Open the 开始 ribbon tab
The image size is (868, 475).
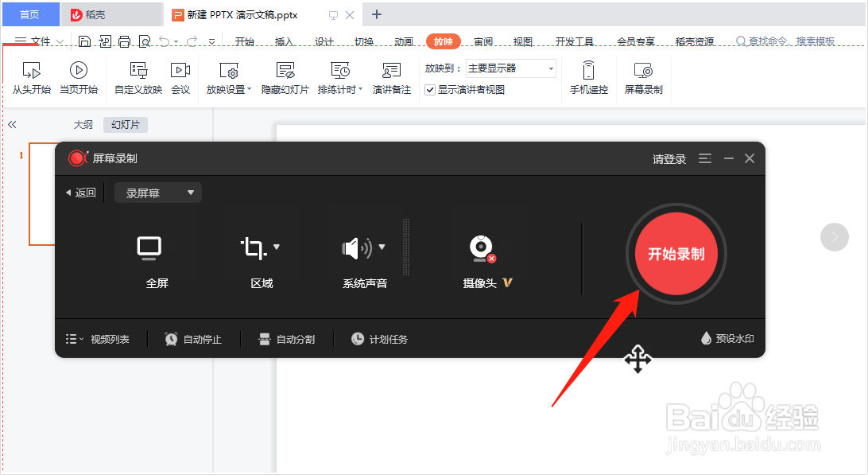[244, 41]
